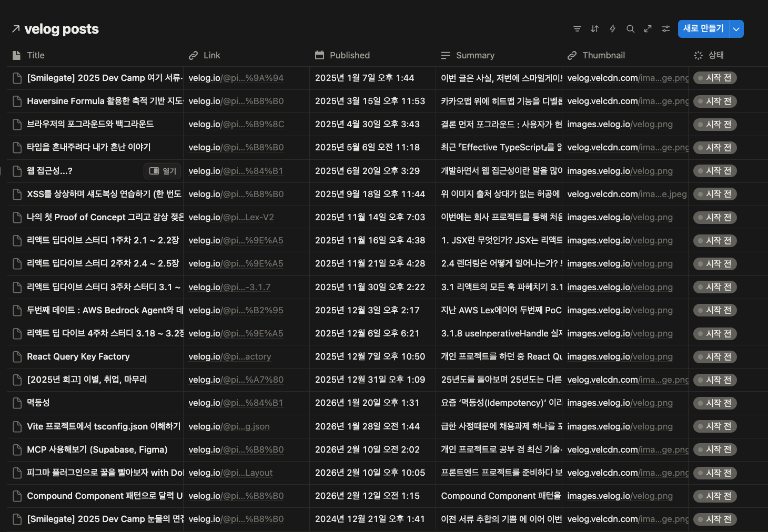Click the sort arrows icon
768x532 pixels.
pos(594,29)
